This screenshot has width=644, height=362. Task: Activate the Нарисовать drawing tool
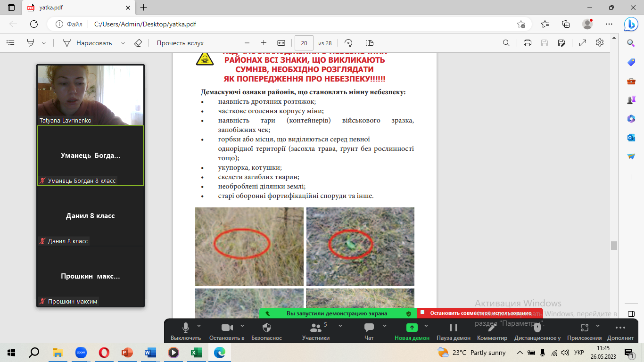pos(88,43)
